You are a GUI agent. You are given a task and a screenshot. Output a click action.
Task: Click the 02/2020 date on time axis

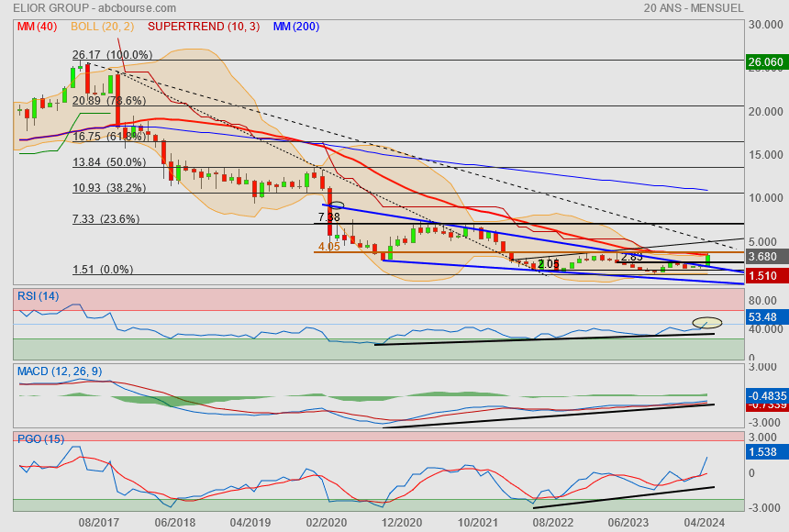(x=327, y=522)
